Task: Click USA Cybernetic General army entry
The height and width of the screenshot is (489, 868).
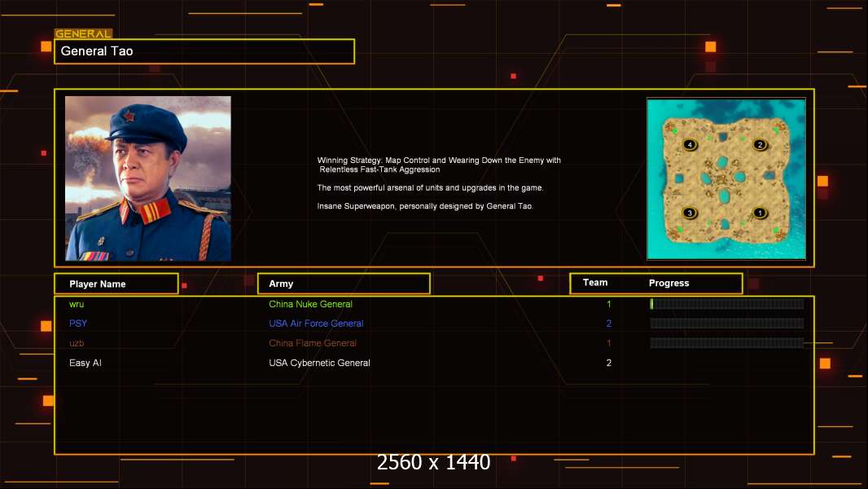Action: pos(319,363)
